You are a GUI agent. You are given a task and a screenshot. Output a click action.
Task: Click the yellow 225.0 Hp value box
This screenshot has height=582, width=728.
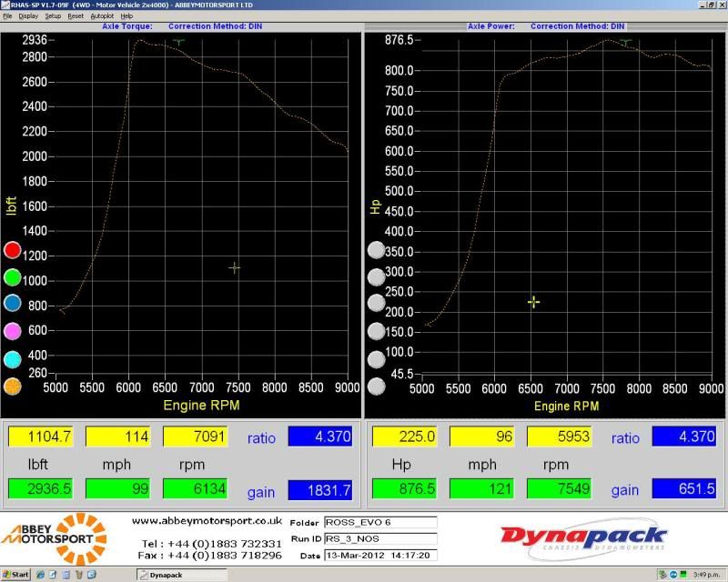[x=405, y=436]
